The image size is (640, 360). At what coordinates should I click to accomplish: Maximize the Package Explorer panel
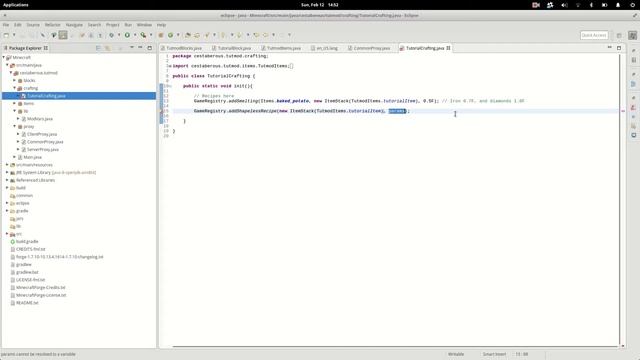tap(149, 48)
